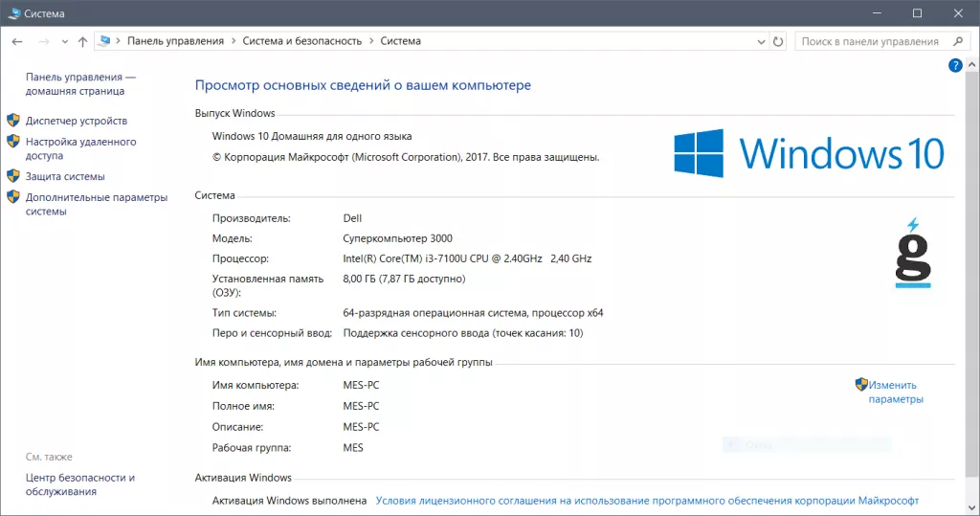
Task: Click the memory value 8,00 ГБ (7,87 ГБ доступно)
Action: click(405, 279)
